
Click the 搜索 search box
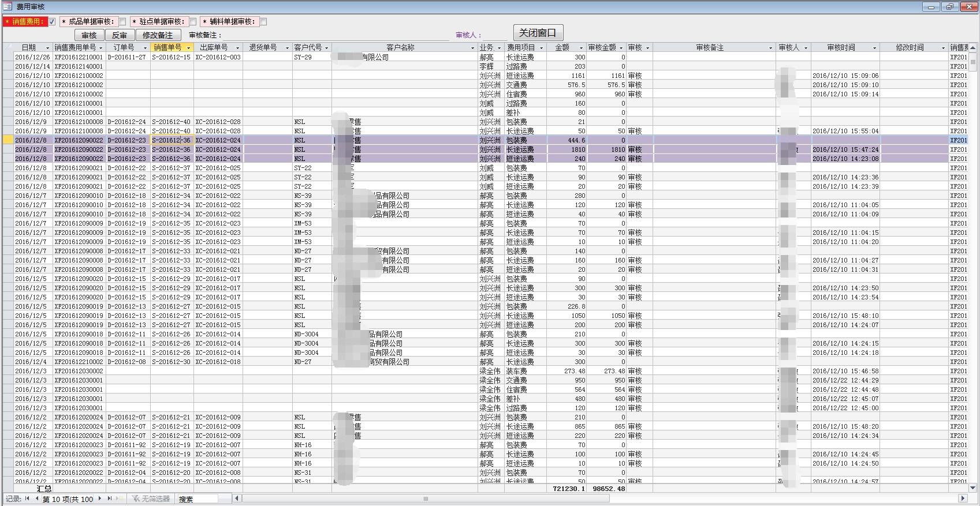click(198, 498)
